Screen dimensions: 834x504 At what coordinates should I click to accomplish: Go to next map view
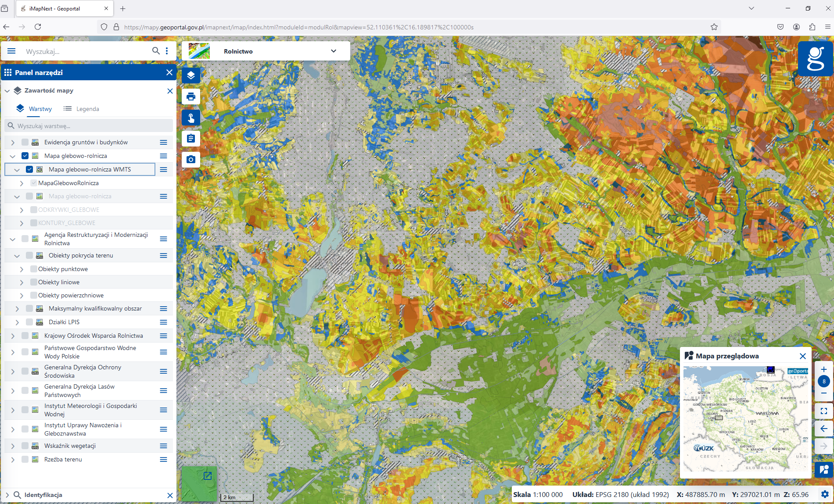tap(824, 446)
